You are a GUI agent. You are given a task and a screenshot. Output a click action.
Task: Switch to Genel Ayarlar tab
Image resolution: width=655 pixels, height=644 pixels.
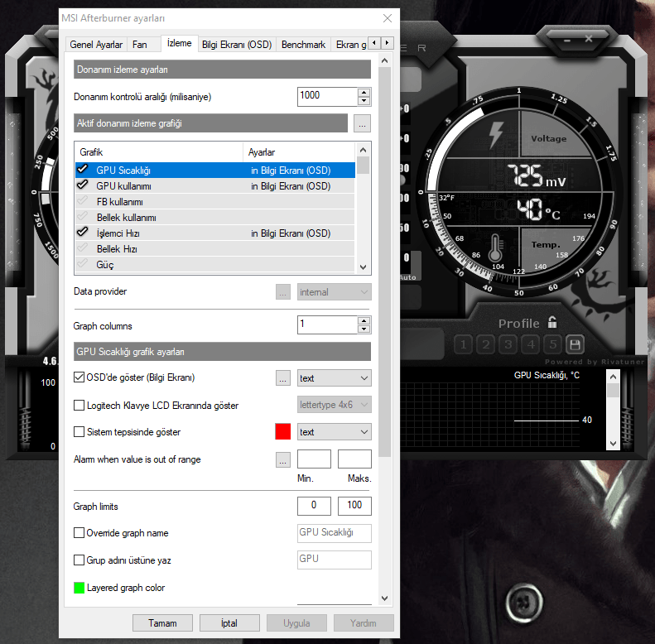tap(96, 45)
